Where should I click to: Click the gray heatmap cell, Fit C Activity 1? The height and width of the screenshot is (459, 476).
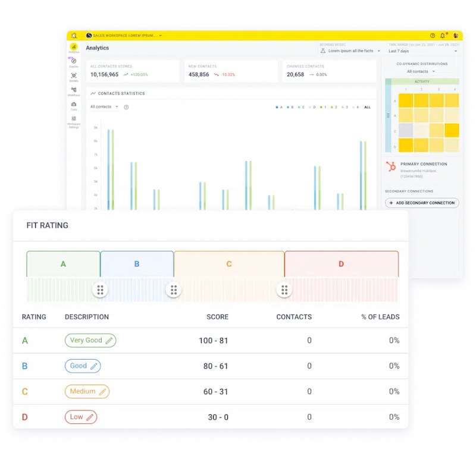[406, 130]
